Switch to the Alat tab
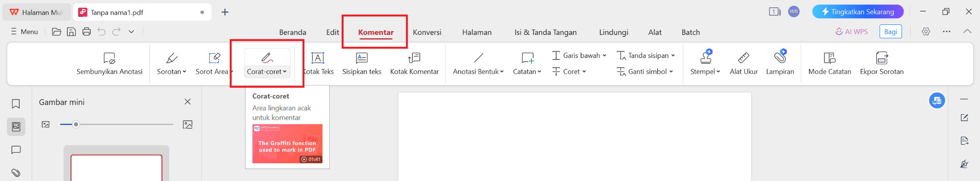The image size is (980, 181). 655,32
